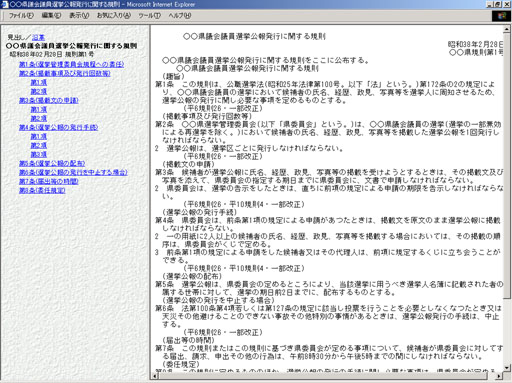Viewport: 512px width, 383px height.
Task: Open the ヘルプ(H) menu
Action: [179, 15]
